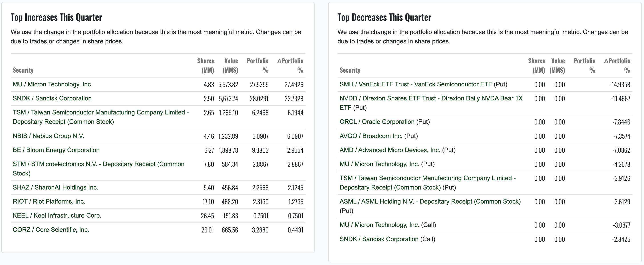Image resolution: width=644 pixels, height=265 pixels.
Task: Open NVDD / Direxion Daily NVDA Bear link
Action: click(x=431, y=103)
